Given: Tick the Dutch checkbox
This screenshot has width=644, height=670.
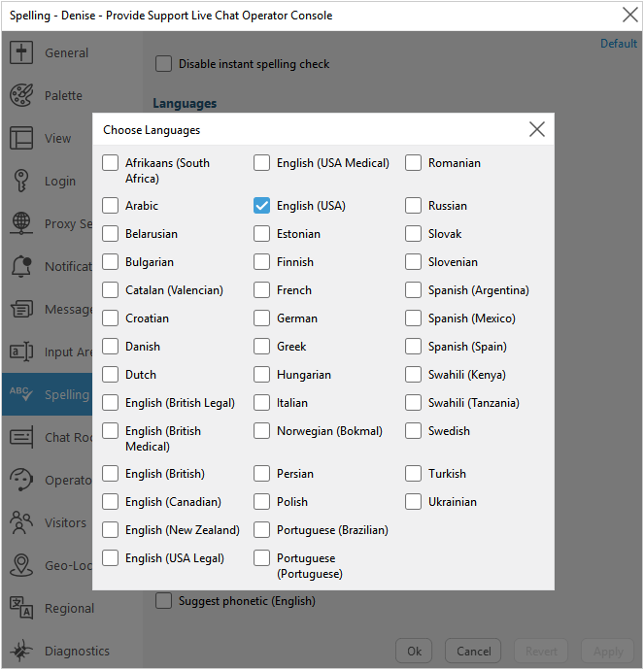Looking at the screenshot, I should pyautogui.click(x=111, y=375).
